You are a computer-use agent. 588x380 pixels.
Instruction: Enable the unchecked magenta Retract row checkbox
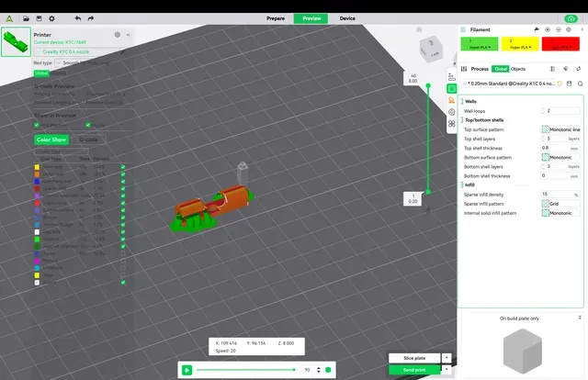pos(123,261)
